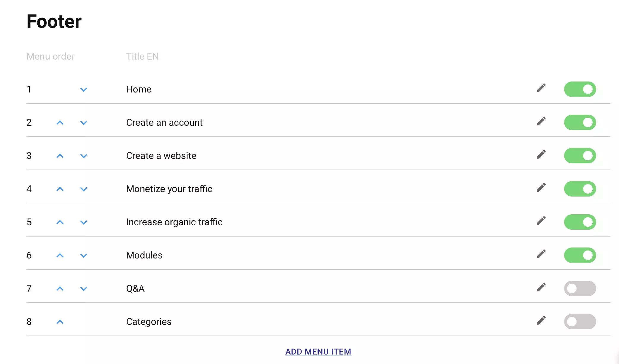Viewport: 619px width, 364px height.
Task: Click the Modules edit pencil
Action: 541,254
